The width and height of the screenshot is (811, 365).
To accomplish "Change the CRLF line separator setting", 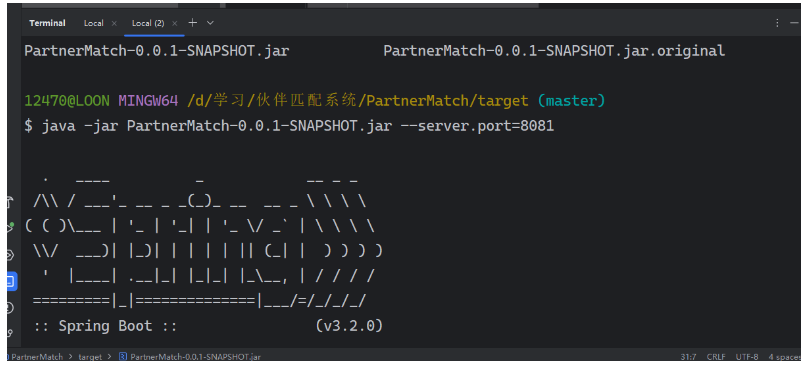I will pyautogui.click(x=716, y=357).
